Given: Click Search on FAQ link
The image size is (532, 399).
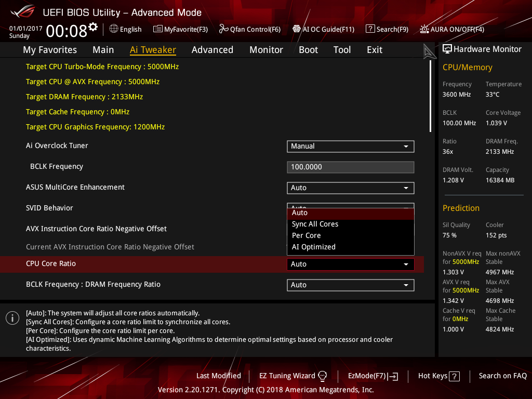Looking at the screenshot, I should click(x=503, y=376).
